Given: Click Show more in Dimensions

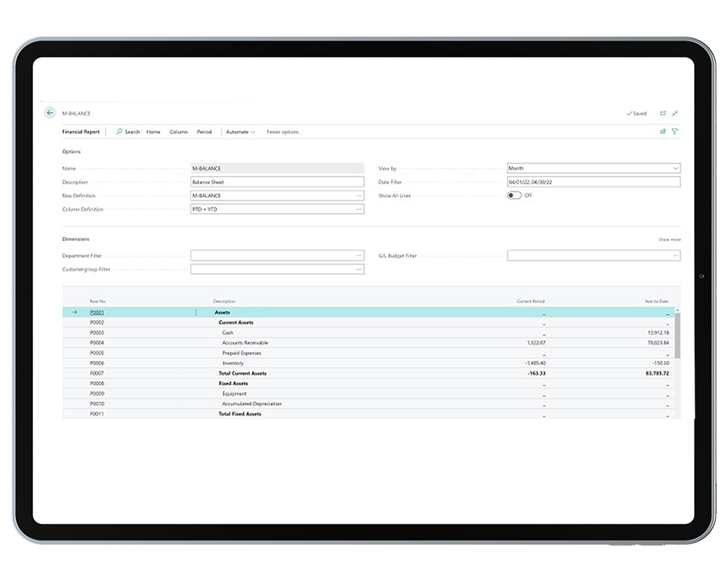Looking at the screenshot, I should click(669, 239).
